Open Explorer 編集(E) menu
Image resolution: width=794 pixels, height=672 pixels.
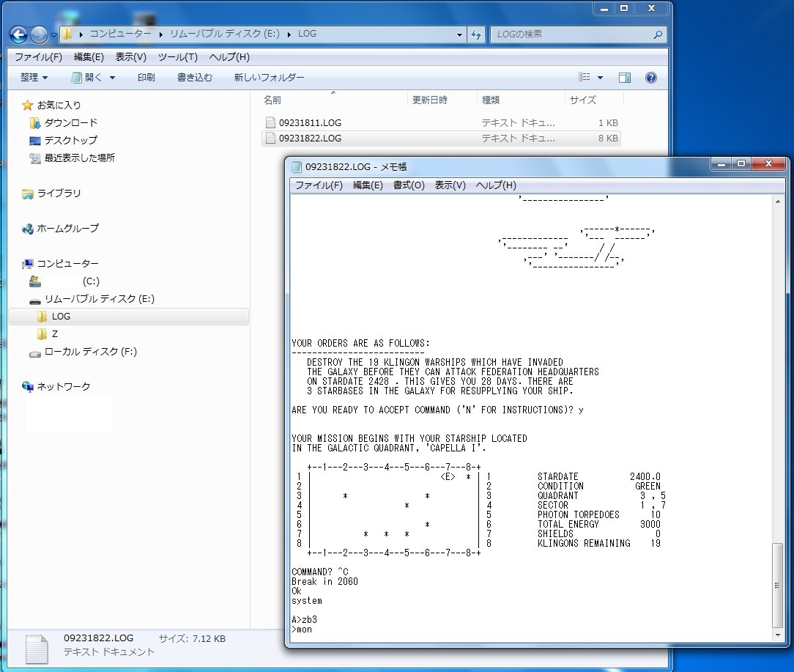89,56
